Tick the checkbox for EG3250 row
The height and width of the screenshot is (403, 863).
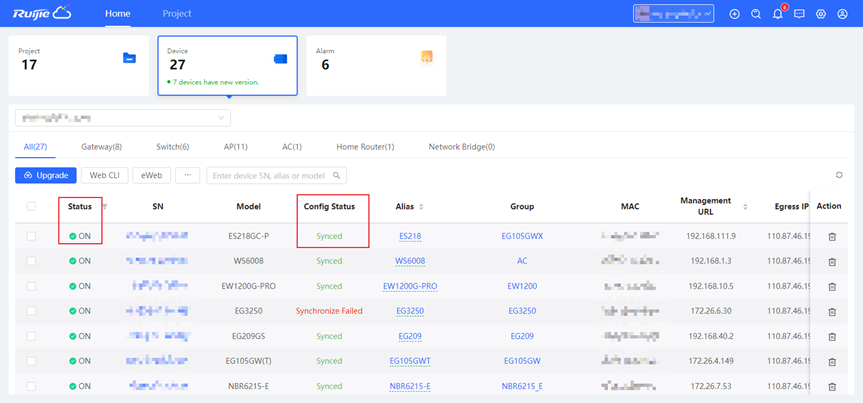[x=31, y=311]
